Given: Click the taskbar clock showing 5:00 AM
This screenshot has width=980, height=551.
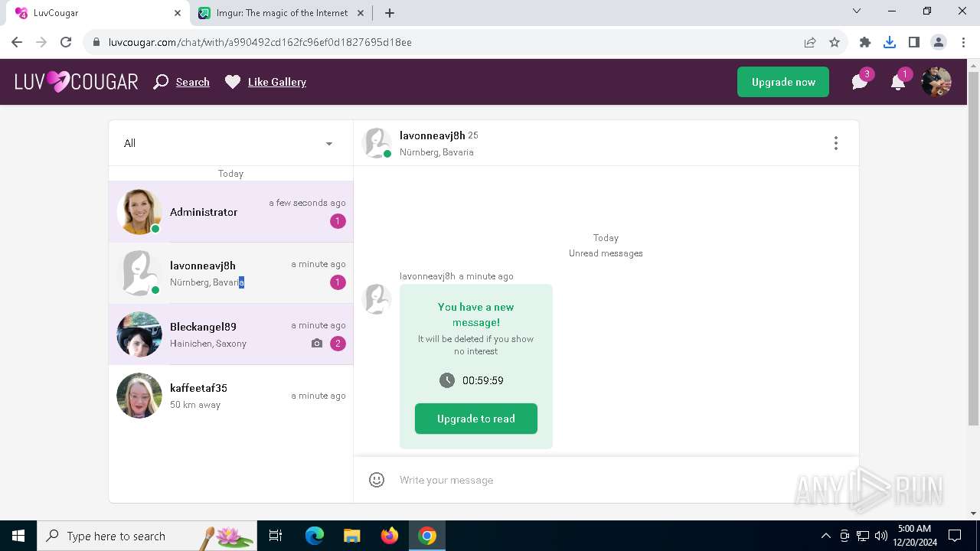Looking at the screenshot, I should click(x=914, y=536).
